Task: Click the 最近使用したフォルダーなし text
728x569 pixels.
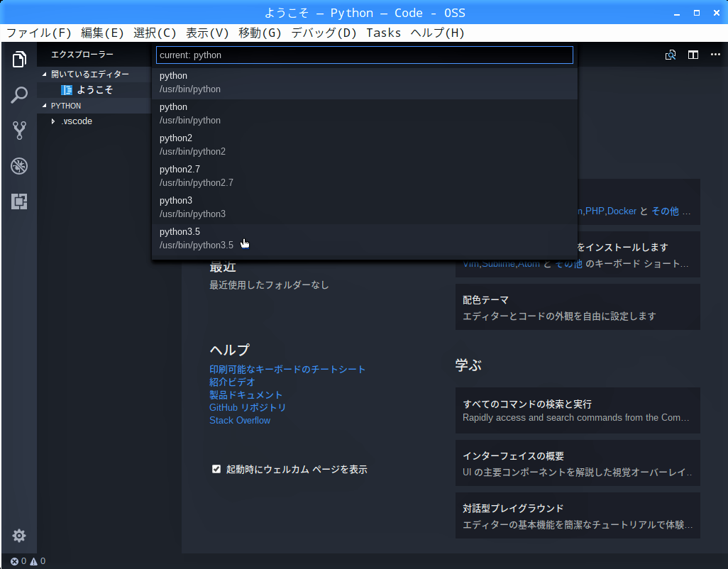Action: click(x=270, y=285)
